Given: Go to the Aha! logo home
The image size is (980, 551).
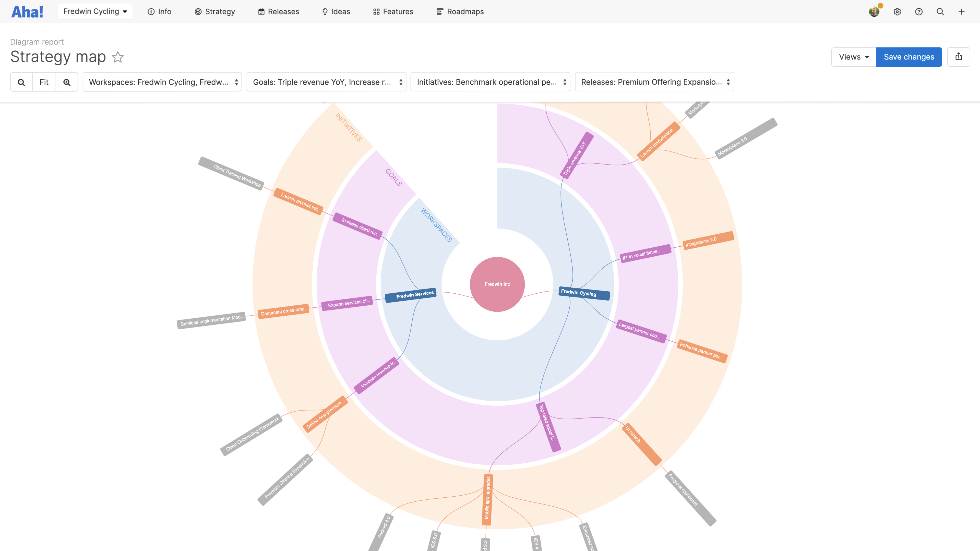Looking at the screenshot, I should [27, 12].
